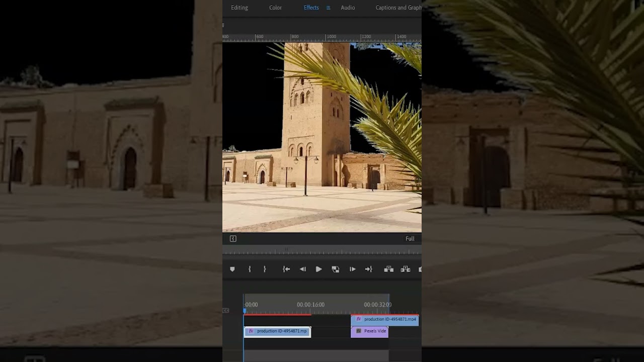Open the Audio workspace tab
Screen dimensions: 644x362
pyautogui.click(x=348, y=8)
